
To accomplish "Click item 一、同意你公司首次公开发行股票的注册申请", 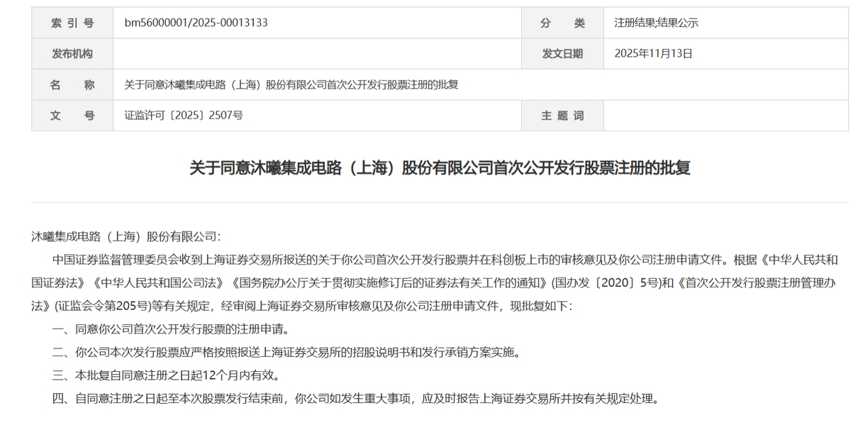I will tap(171, 329).
